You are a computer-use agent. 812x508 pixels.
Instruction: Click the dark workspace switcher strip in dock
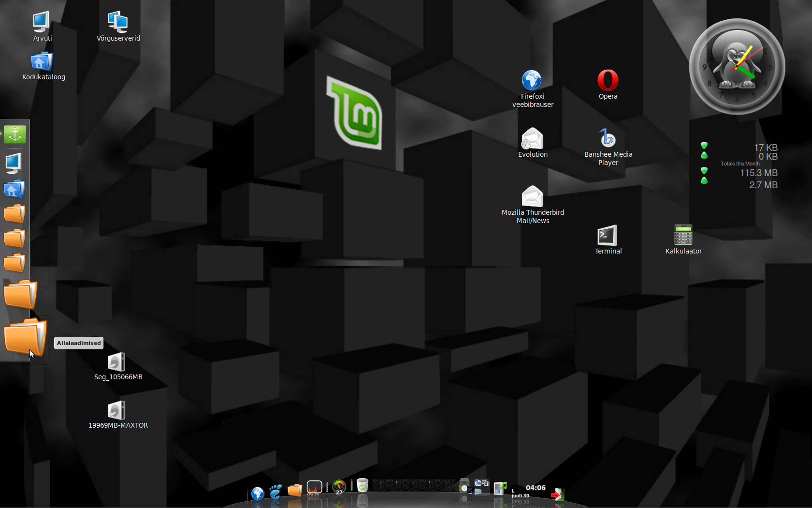[x=415, y=485]
